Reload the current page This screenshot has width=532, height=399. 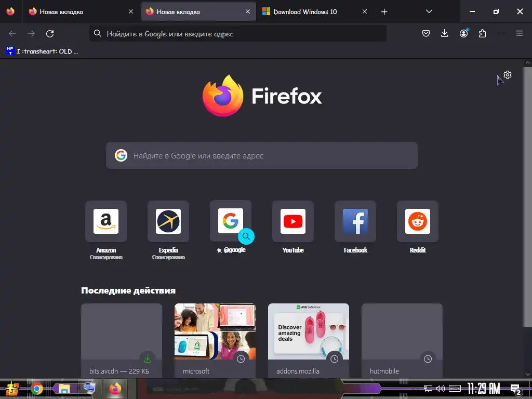coord(50,34)
